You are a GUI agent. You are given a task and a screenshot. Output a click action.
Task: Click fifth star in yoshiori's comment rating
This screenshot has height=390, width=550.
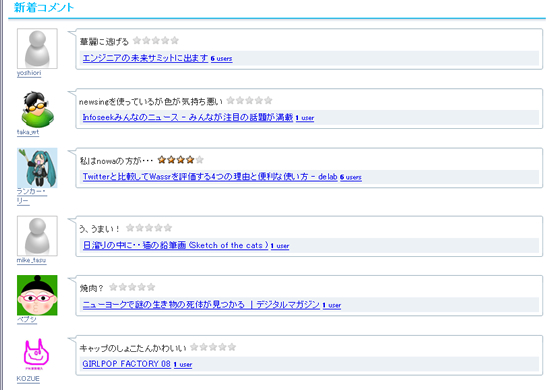[x=175, y=41]
